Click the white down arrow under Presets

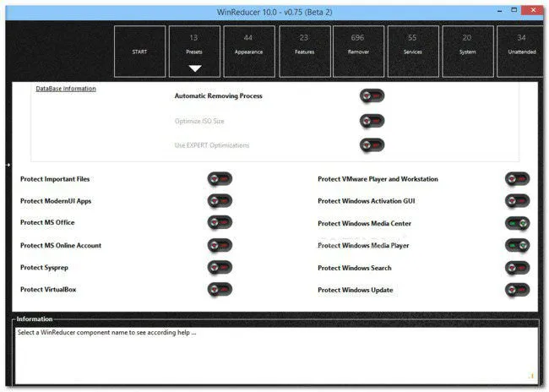194,68
